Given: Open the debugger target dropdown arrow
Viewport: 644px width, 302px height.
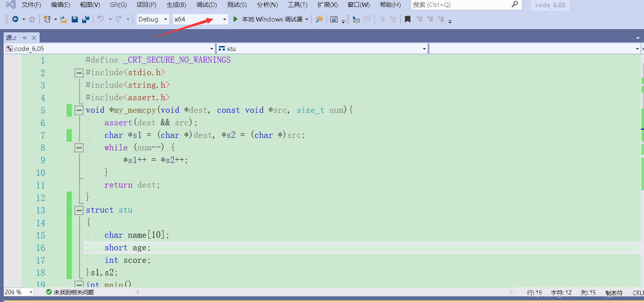Looking at the screenshot, I should pos(307,19).
